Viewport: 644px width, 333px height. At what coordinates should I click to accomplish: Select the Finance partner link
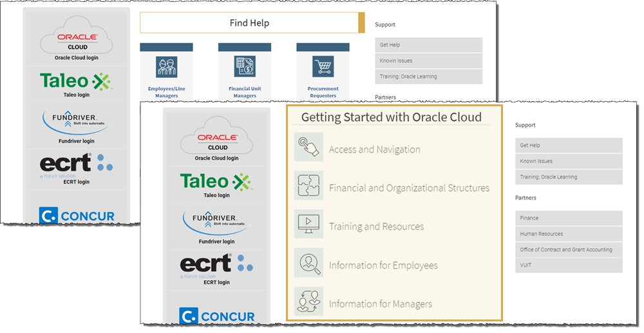point(568,218)
